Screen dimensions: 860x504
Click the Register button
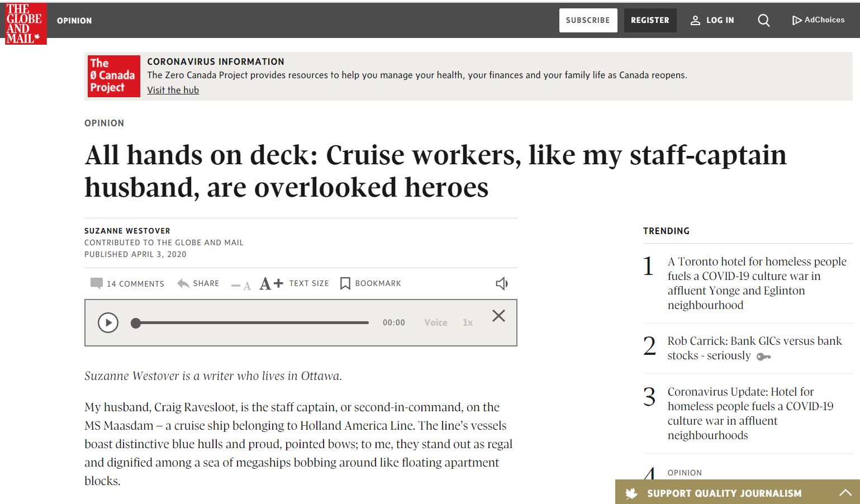tap(650, 20)
